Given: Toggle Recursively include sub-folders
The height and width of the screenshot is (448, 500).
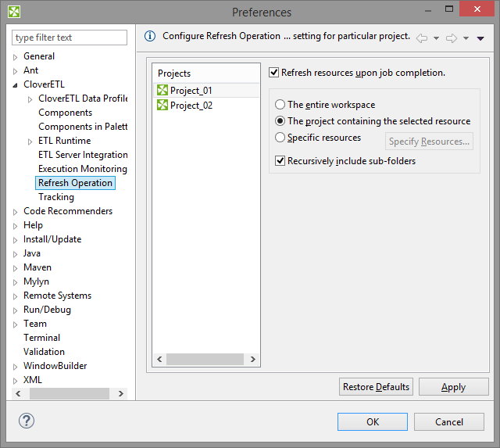Looking at the screenshot, I should [x=280, y=160].
